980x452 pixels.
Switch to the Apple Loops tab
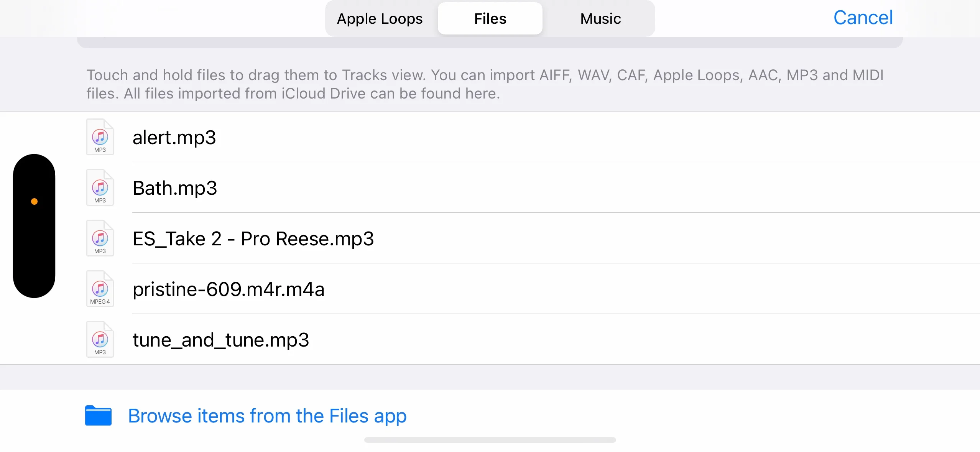point(380,18)
